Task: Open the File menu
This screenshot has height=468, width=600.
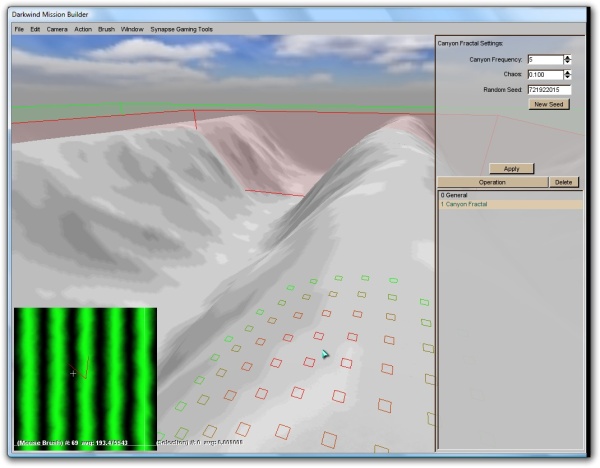Action: pyautogui.click(x=19, y=29)
